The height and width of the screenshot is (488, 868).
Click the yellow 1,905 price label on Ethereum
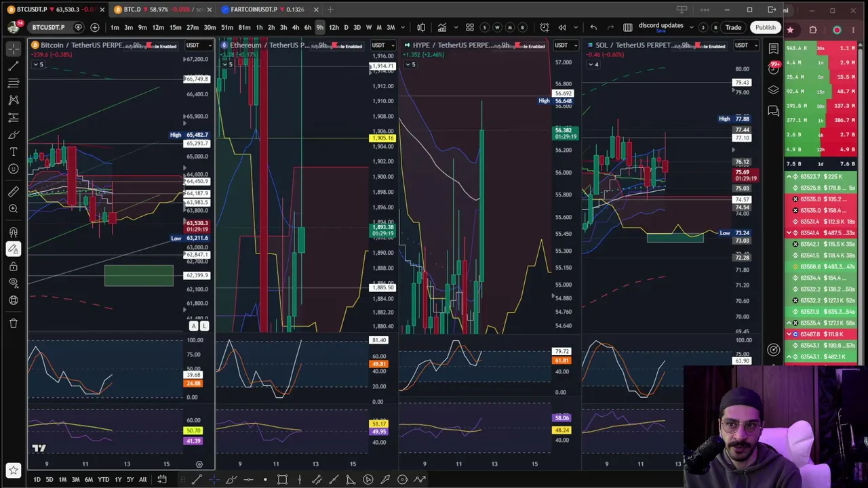(x=382, y=138)
